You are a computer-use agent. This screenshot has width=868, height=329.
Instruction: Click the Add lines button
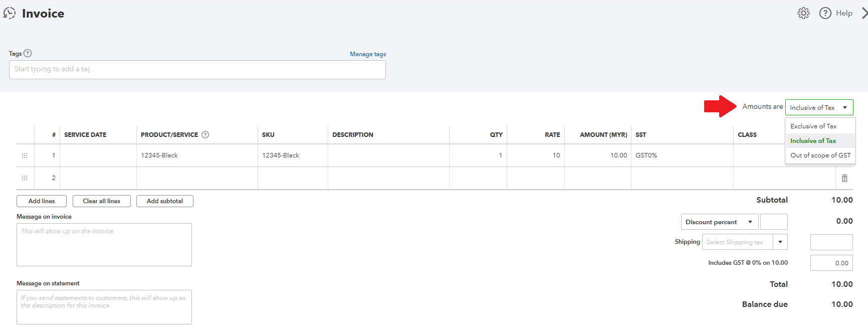(42, 201)
